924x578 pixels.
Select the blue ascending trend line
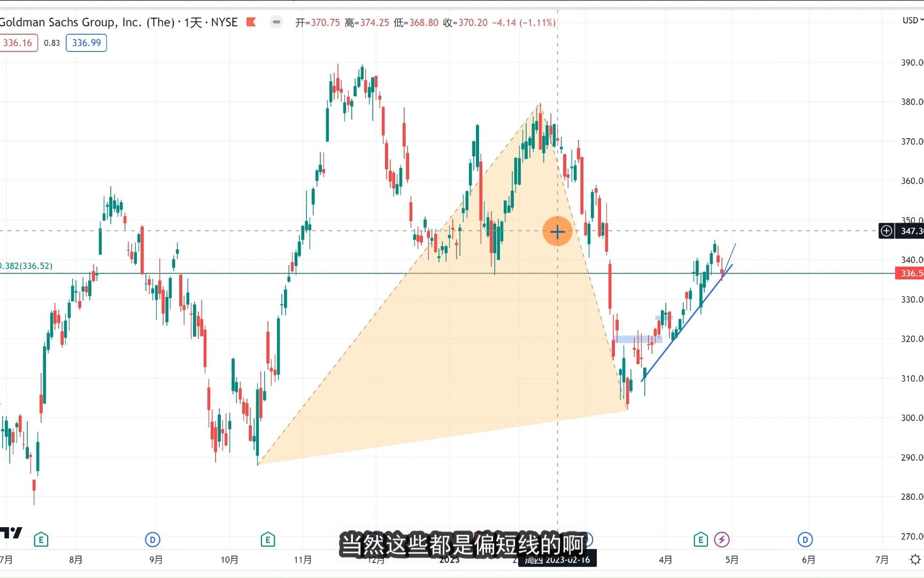tap(687, 322)
